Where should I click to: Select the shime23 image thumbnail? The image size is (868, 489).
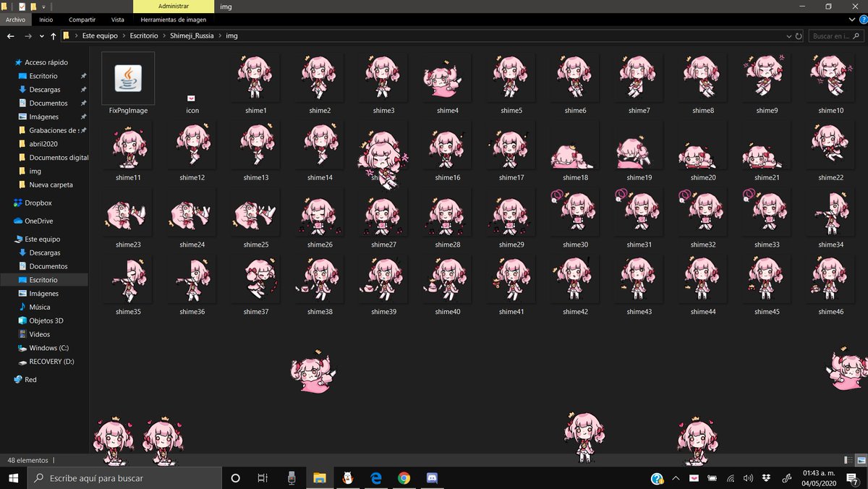128,213
